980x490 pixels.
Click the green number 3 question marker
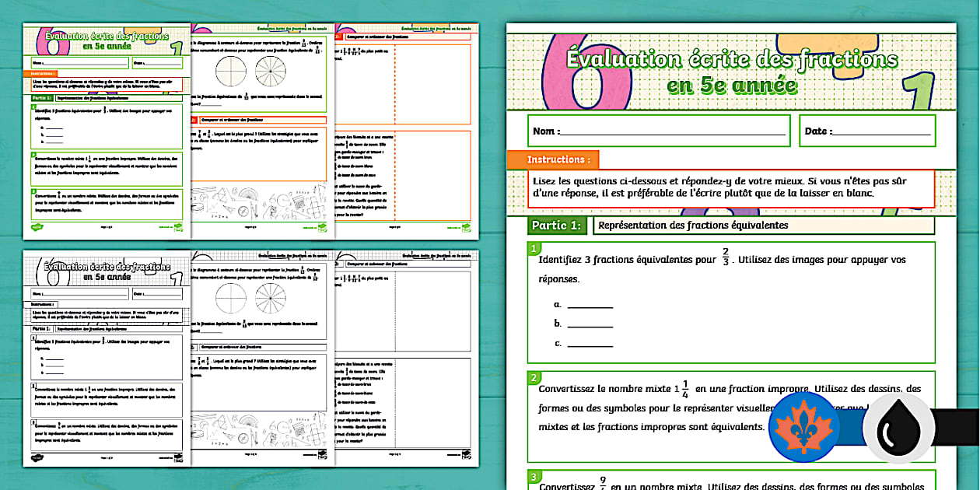coord(534,476)
